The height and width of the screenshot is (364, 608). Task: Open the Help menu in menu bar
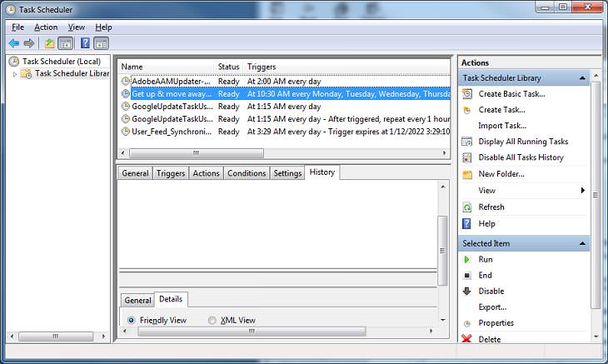(103, 27)
